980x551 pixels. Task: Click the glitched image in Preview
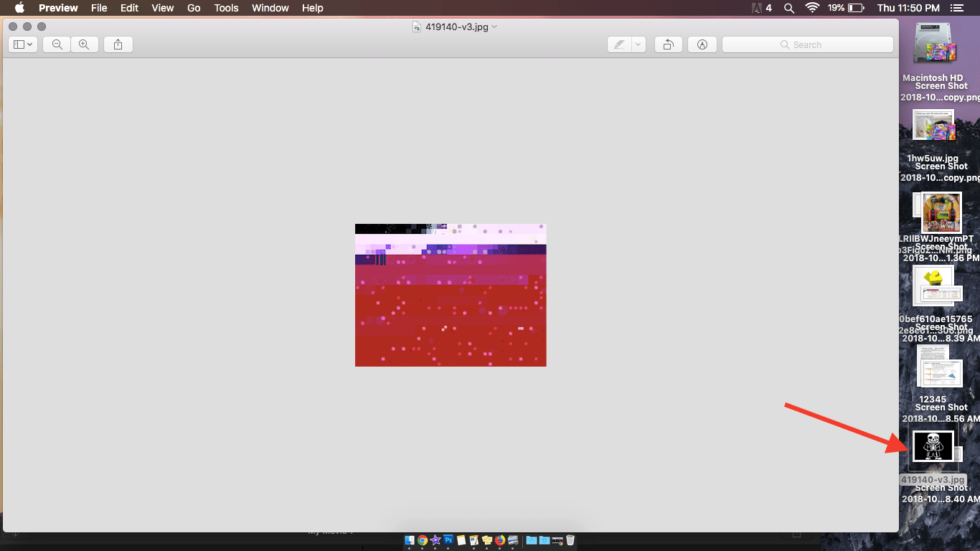point(451,295)
